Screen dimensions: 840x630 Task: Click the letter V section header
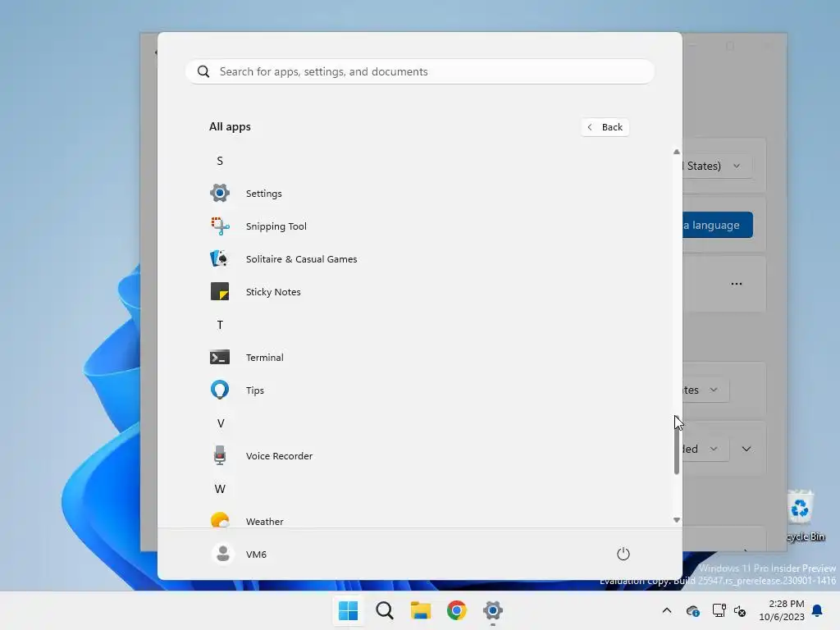click(x=220, y=423)
